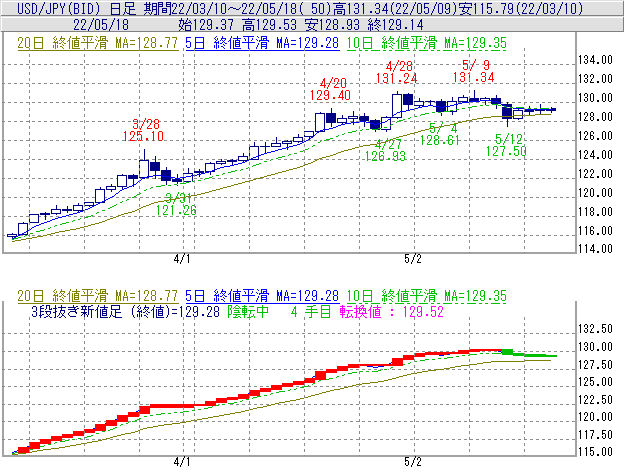The width and height of the screenshot is (624, 475).
Task: Click the 115.00 lower axis label
Action: click(x=595, y=452)
